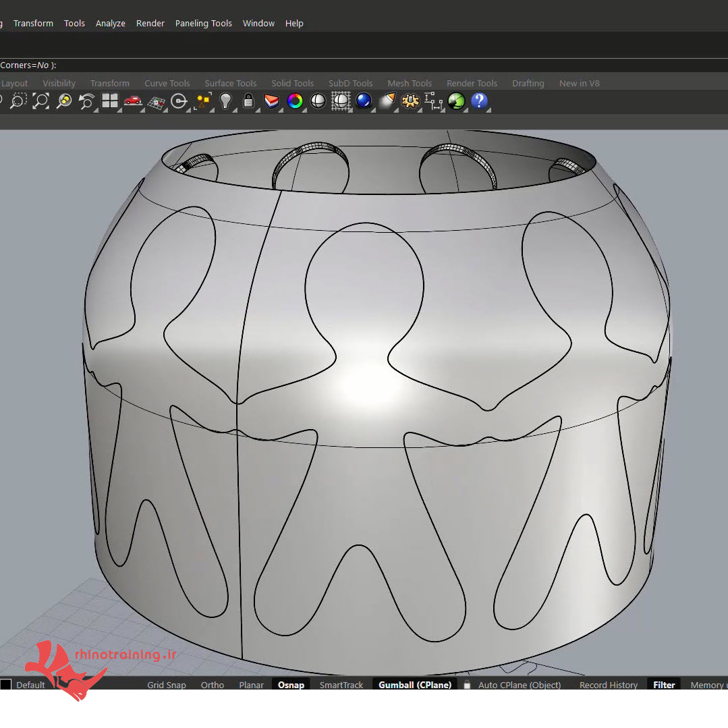Click Record History in status bar

tap(608, 685)
